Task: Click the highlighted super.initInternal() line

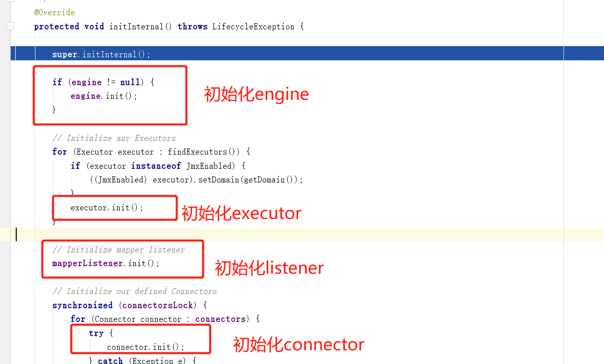Action: (x=307, y=53)
